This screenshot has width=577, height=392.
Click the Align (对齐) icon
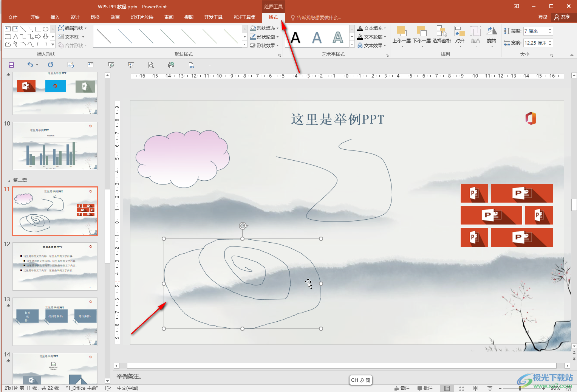[x=459, y=36]
